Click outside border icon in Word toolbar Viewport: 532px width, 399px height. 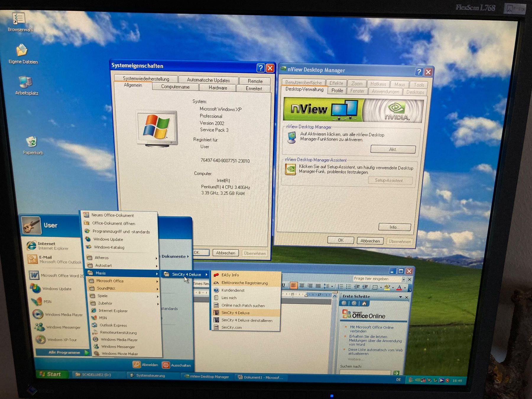(375, 287)
